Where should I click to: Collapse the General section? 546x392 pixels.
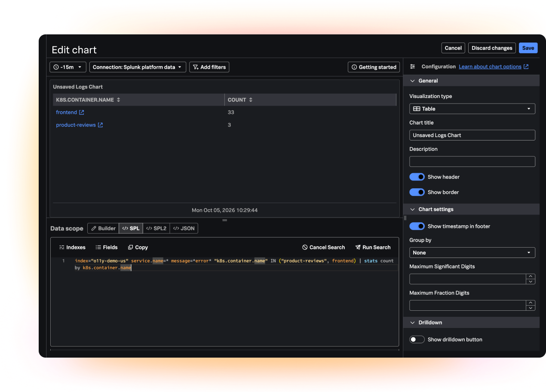pyautogui.click(x=471, y=81)
